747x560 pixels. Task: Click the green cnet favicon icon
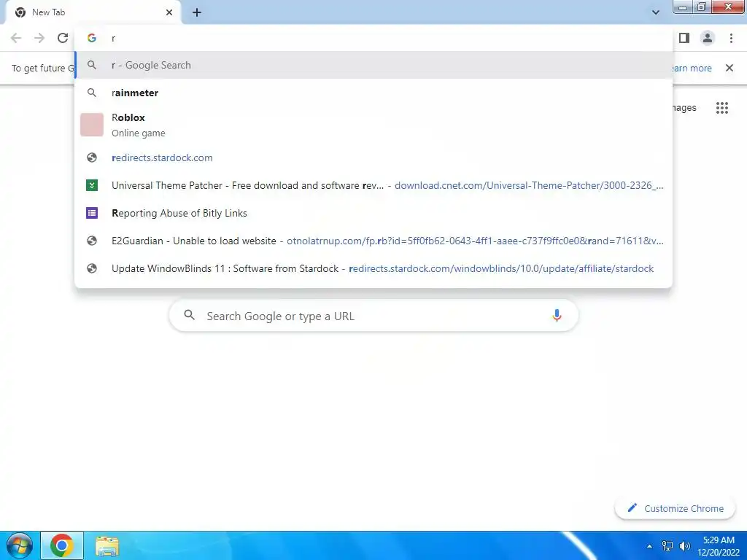[92, 185]
